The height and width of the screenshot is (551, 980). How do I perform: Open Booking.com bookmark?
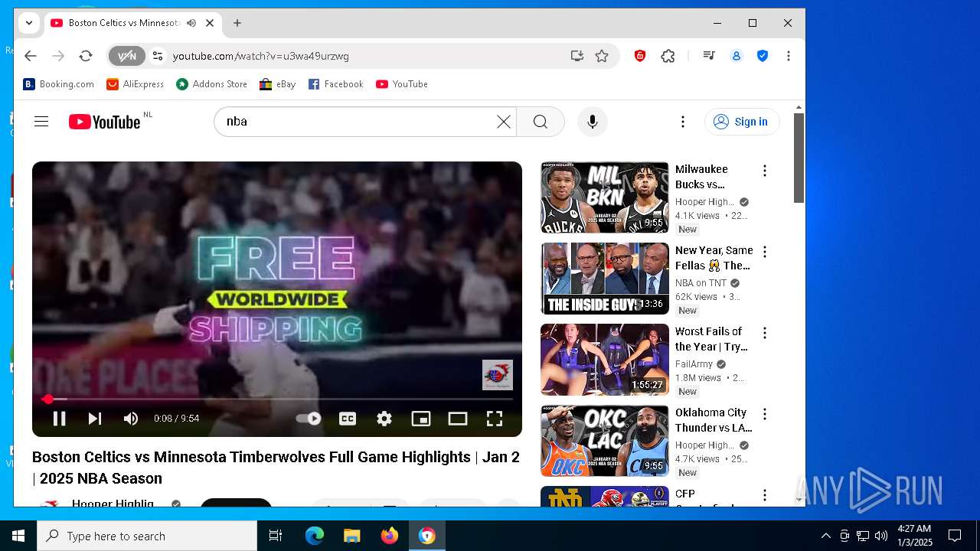[59, 84]
